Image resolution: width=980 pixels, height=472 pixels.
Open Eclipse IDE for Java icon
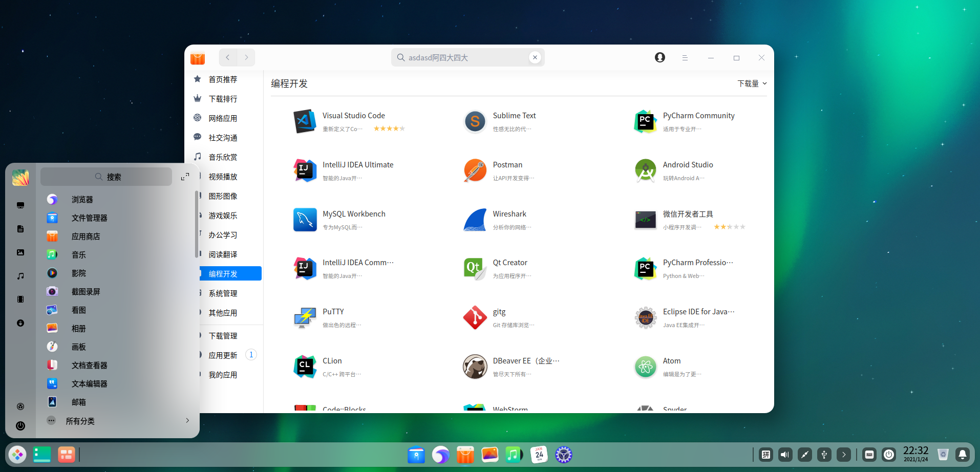click(645, 317)
